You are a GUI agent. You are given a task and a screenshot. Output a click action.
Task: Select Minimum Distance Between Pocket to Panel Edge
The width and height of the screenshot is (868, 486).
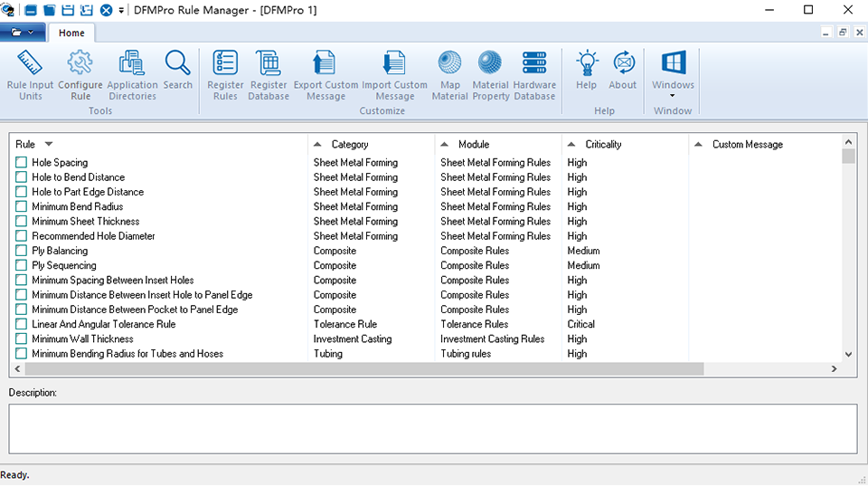pyautogui.click(x=135, y=310)
